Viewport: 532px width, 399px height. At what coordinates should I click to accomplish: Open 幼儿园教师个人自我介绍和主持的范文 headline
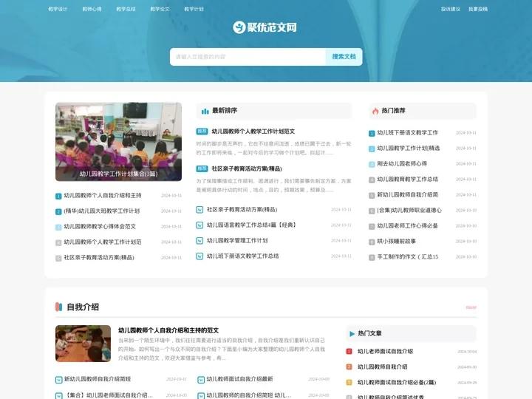pos(168,330)
